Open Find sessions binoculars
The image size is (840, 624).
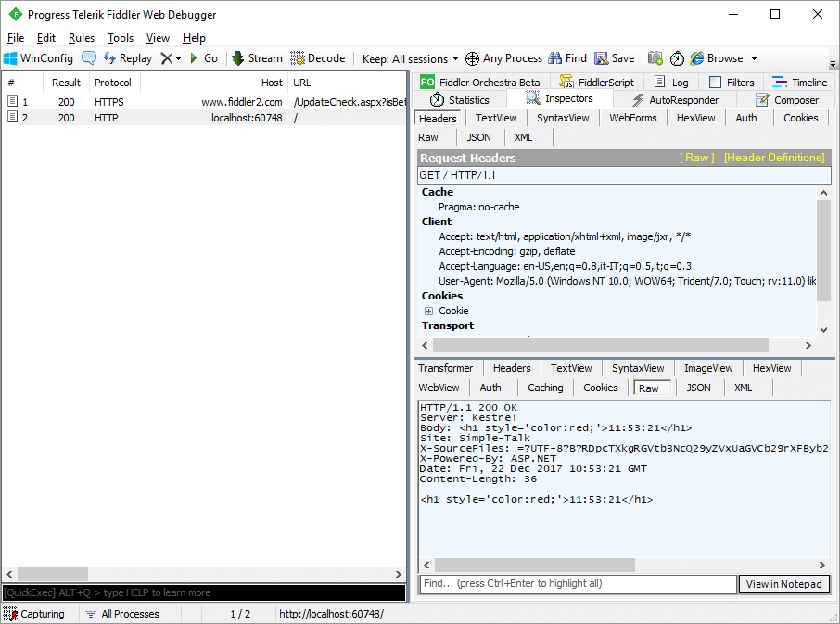pyautogui.click(x=567, y=58)
